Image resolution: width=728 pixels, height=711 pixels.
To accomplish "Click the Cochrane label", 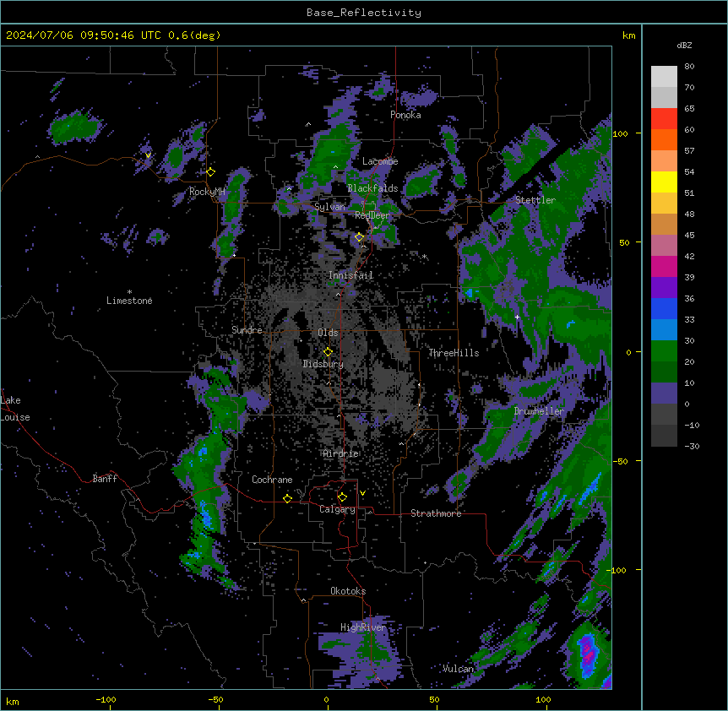I will [x=272, y=480].
